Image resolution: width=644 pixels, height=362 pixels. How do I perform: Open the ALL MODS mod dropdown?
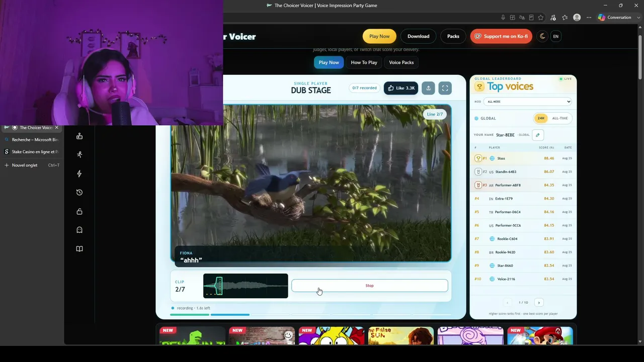(528, 102)
